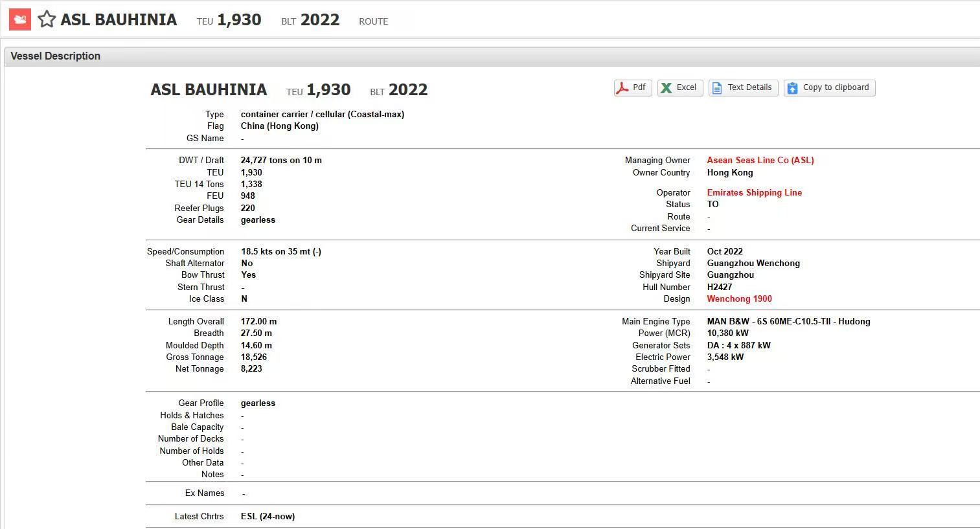Select Shipyard Site value Guangzhou
The width and height of the screenshot is (980, 529).
tap(731, 275)
